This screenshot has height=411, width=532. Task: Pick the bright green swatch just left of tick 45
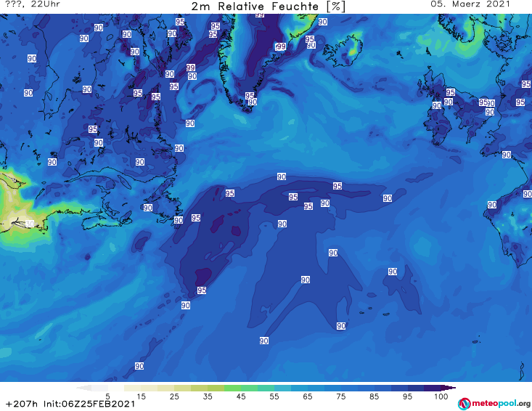click(x=232, y=388)
